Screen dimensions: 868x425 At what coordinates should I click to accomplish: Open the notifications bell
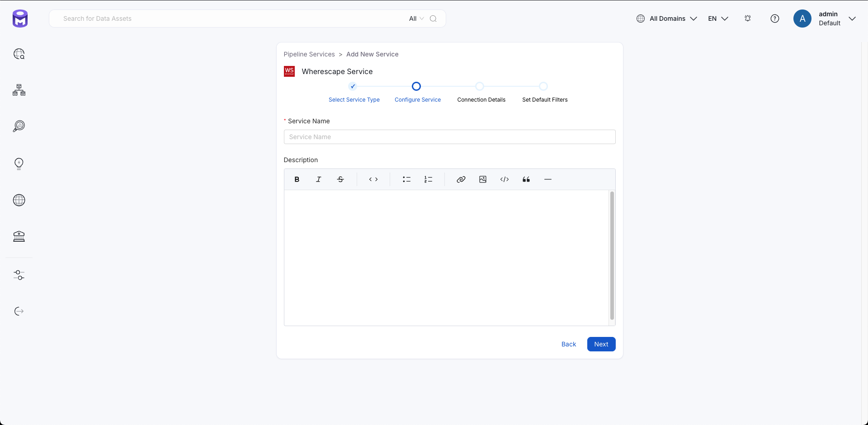coord(748,19)
